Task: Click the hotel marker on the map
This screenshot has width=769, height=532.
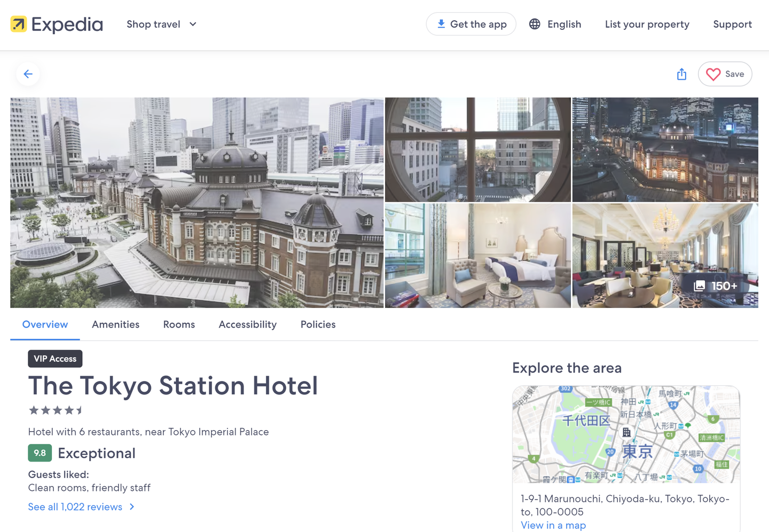Action: coord(626,432)
